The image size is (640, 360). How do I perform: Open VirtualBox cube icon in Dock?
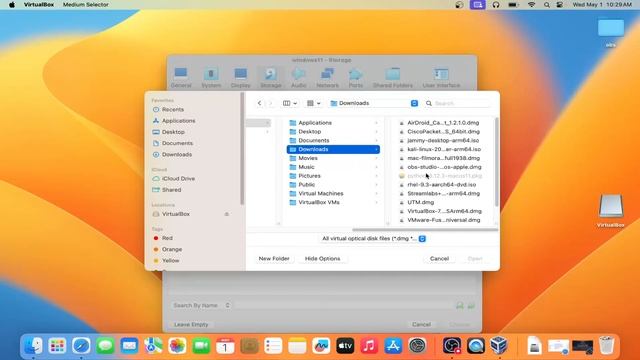pos(499,346)
